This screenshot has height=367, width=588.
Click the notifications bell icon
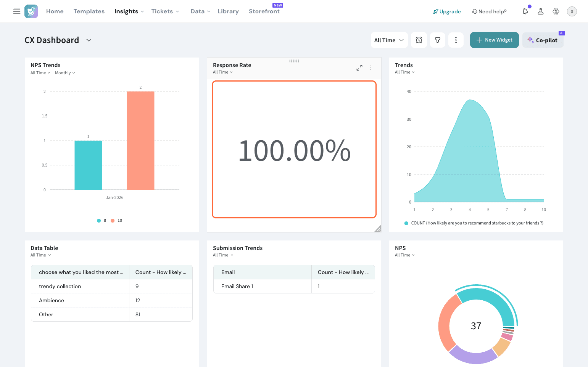click(525, 11)
